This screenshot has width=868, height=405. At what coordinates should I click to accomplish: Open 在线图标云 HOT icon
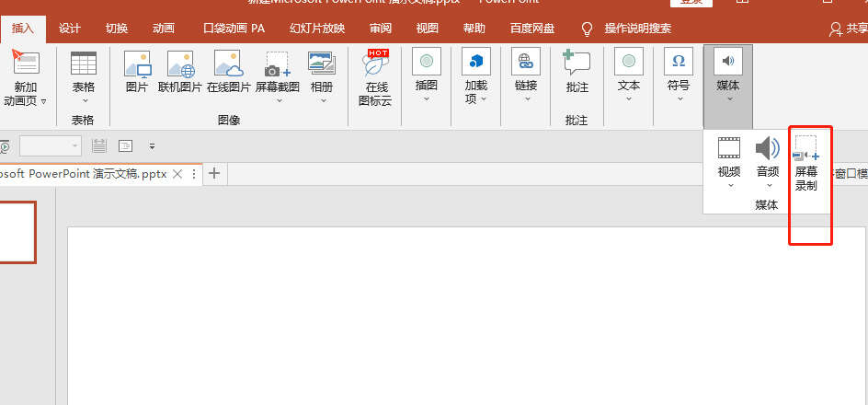[375, 64]
